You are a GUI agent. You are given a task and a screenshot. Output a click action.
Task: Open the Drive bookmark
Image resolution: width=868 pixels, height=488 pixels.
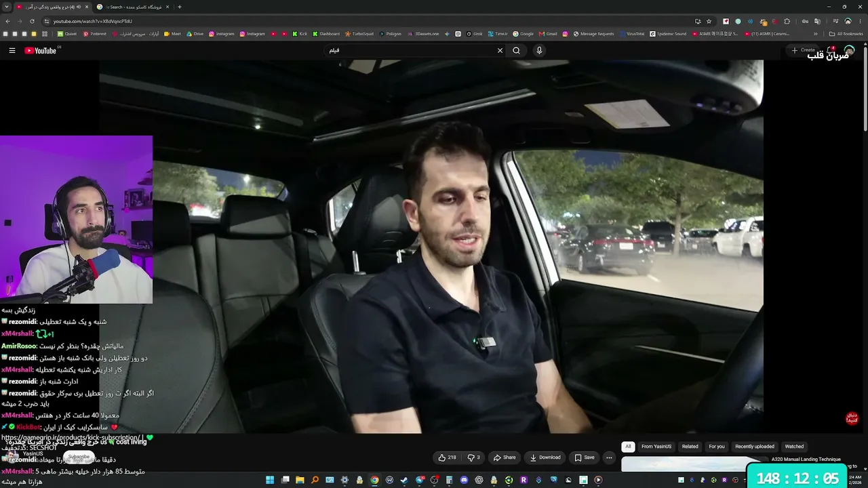click(x=195, y=34)
